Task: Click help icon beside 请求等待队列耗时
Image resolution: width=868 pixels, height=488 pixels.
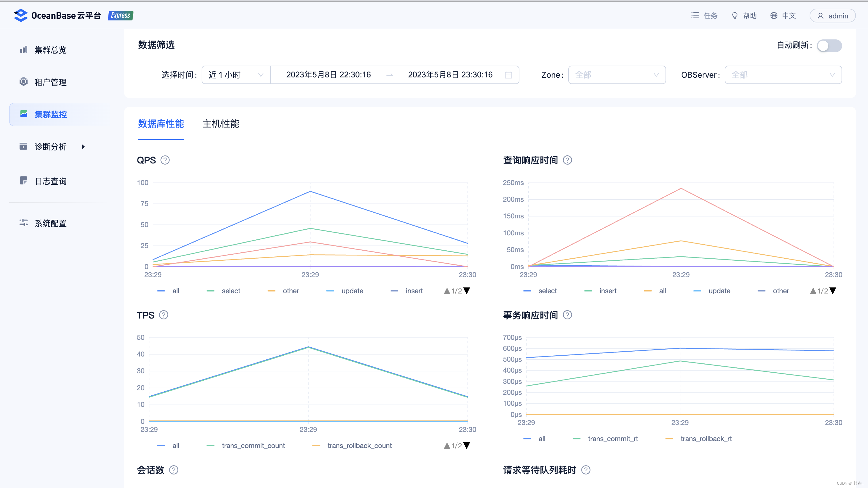Action: (586, 470)
